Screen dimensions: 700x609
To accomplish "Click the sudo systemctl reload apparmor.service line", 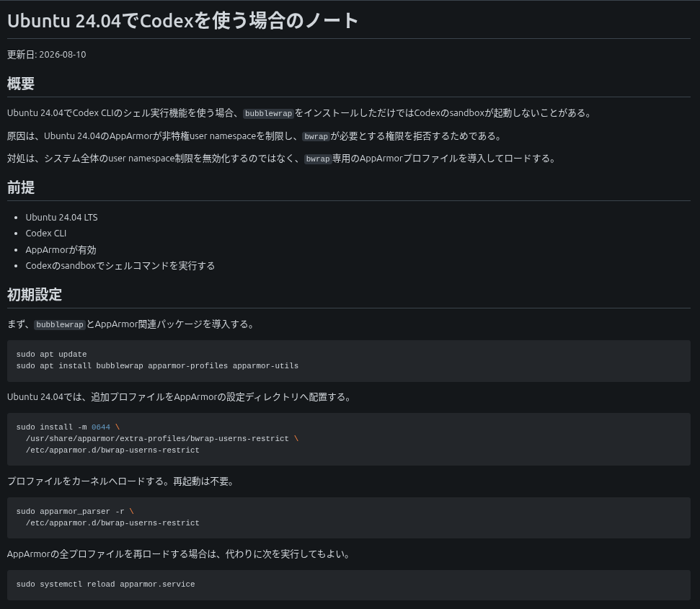I will [x=106, y=584].
